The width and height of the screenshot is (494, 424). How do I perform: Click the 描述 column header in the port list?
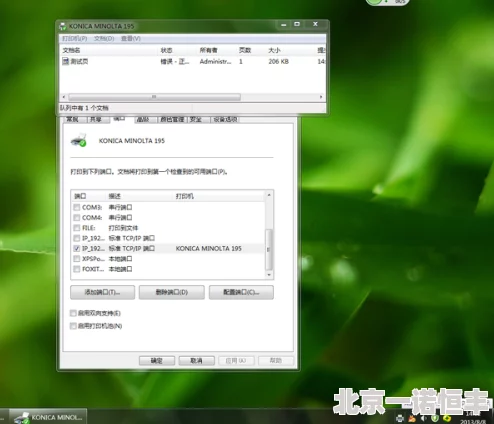140,196
